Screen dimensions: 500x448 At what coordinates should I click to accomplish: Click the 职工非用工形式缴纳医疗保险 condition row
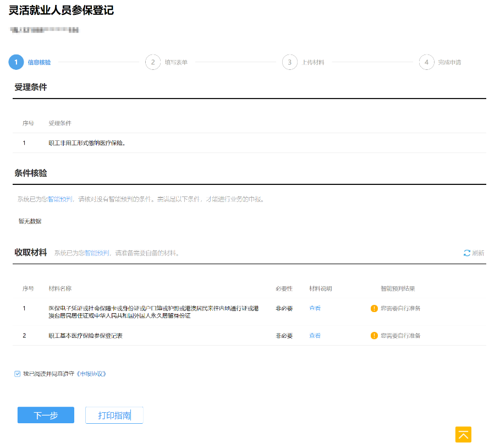(87, 143)
